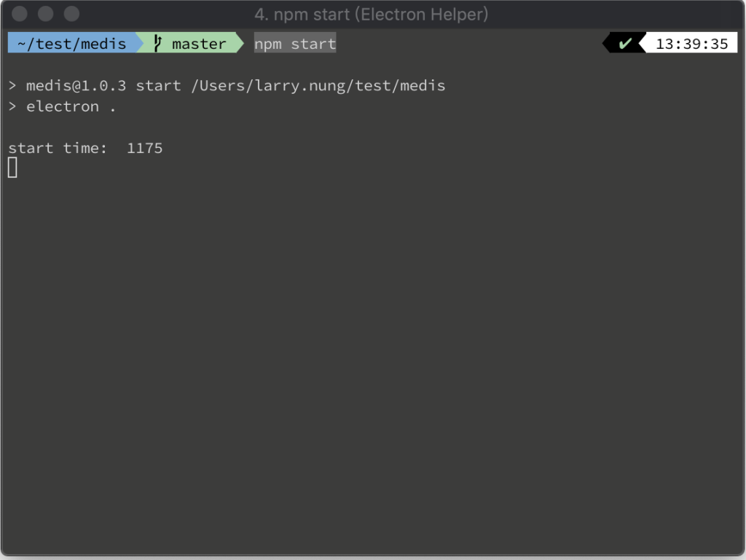Click the git branch icon in prompt
The width and height of the screenshot is (746, 560).
click(x=158, y=43)
